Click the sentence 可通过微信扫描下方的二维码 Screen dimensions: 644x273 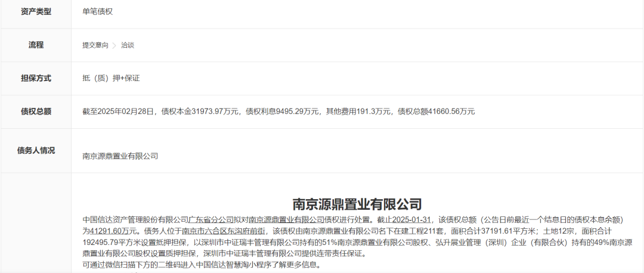(x=202, y=265)
